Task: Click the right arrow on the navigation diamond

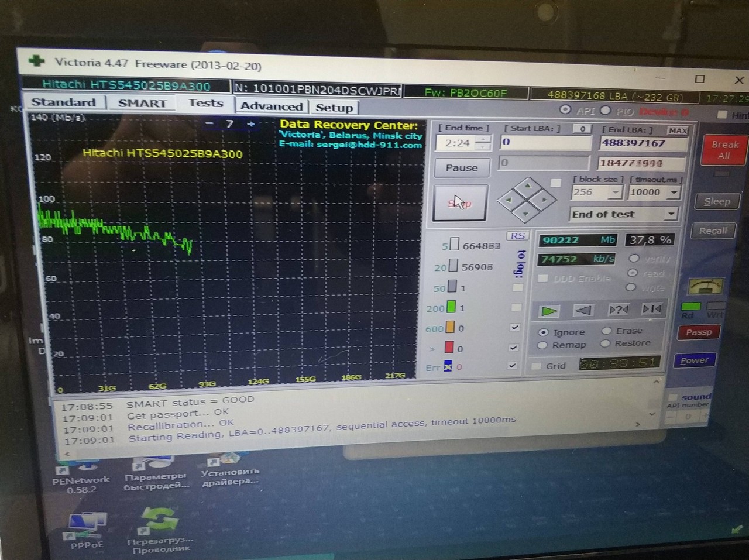Action: click(x=544, y=200)
